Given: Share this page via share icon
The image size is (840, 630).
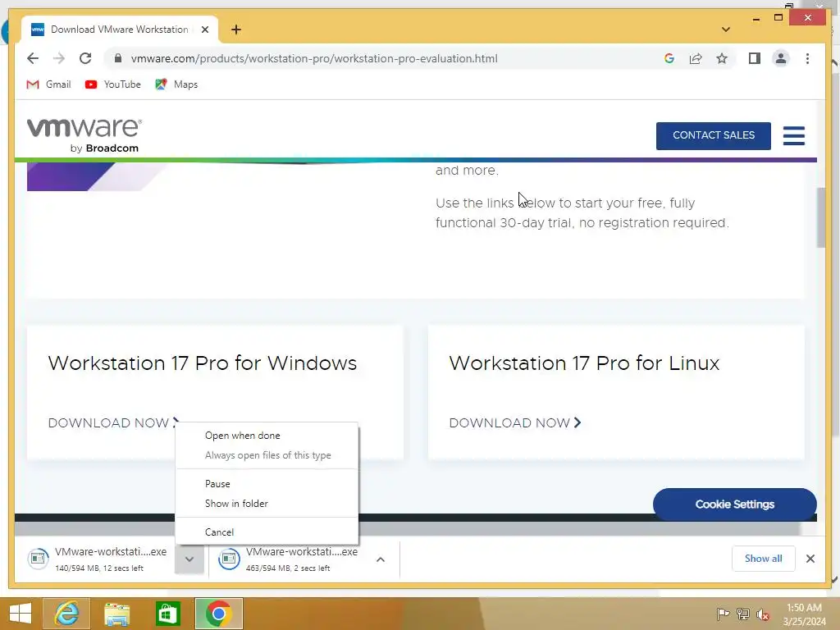Looking at the screenshot, I should coord(696,58).
